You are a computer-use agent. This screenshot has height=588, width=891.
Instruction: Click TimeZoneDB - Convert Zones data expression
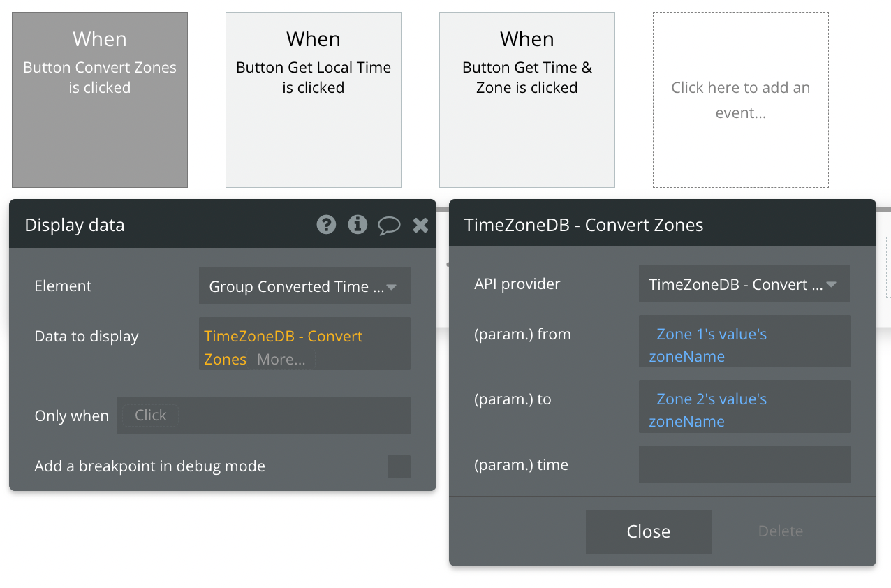pyautogui.click(x=283, y=337)
